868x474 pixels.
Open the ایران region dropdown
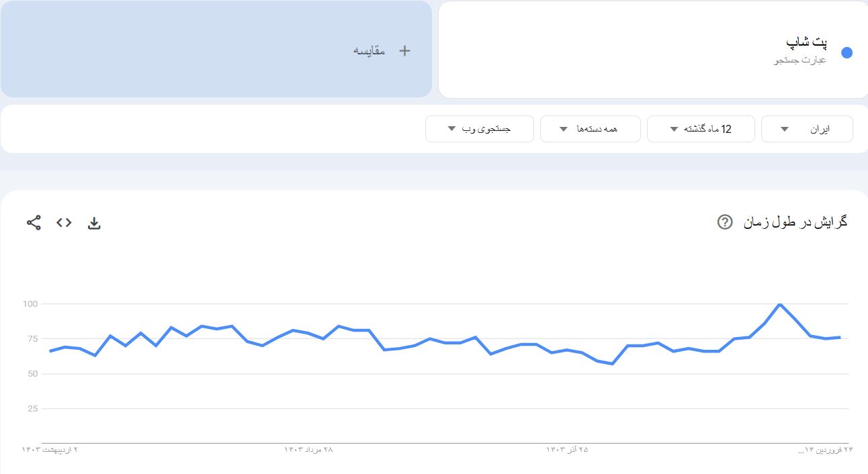[807, 129]
